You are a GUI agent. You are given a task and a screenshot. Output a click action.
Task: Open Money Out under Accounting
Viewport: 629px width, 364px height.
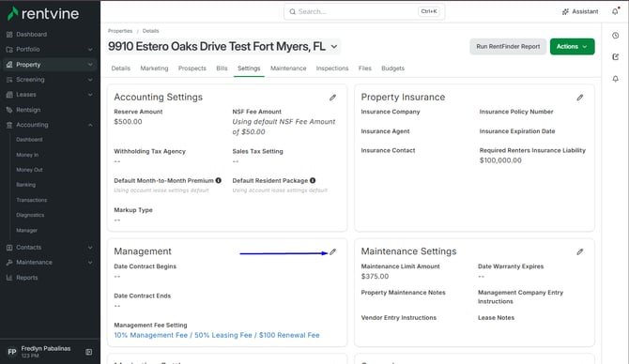point(29,170)
